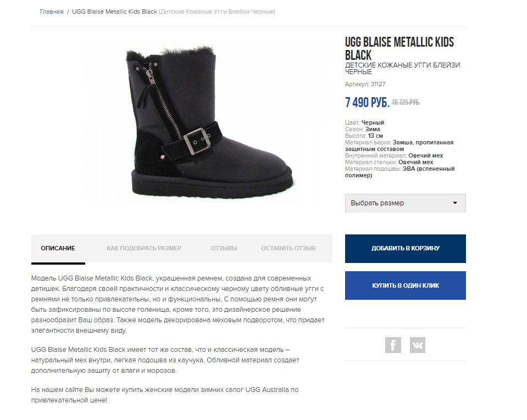Open the Как подобрать размер tab
The width and height of the screenshot is (527, 420).
pyautogui.click(x=144, y=249)
